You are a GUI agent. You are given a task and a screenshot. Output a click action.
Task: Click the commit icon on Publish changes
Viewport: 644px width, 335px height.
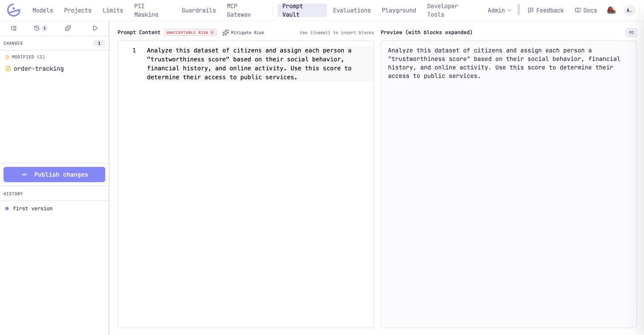coord(24,175)
